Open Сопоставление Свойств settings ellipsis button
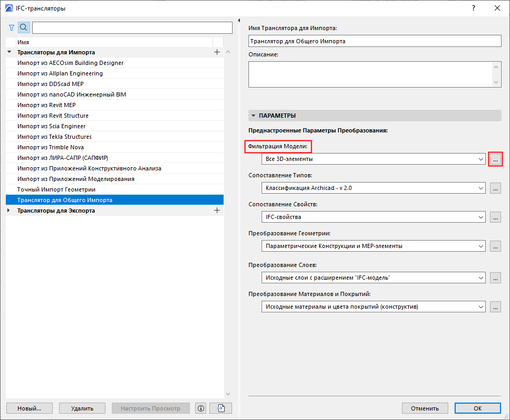510x420 pixels. [495, 217]
